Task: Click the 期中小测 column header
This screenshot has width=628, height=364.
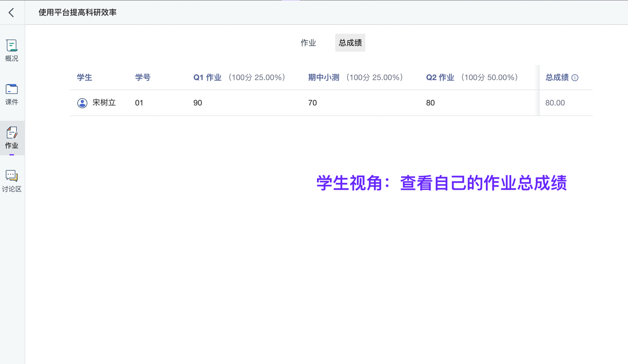Action: point(323,77)
